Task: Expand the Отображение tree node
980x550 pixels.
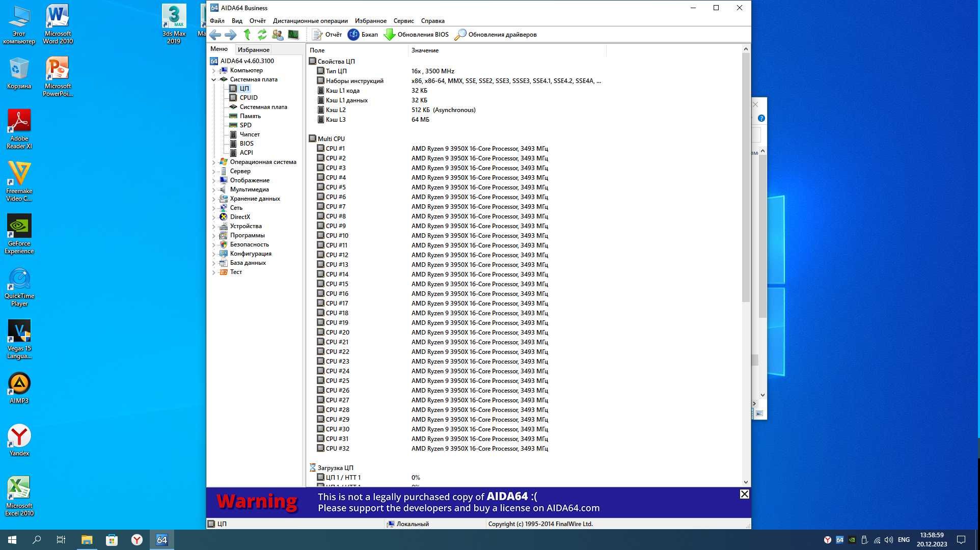Action: click(214, 180)
